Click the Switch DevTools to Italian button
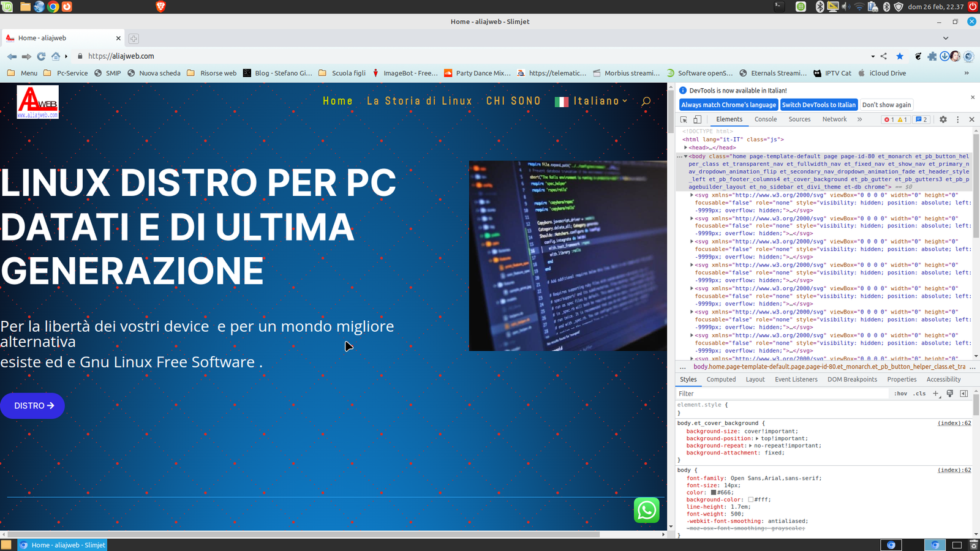 [x=818, y=105]
